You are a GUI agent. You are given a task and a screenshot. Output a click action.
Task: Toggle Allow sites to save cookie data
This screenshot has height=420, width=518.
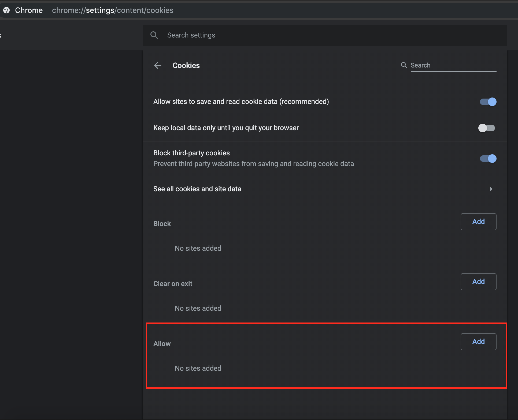click(x=488, y=102)
